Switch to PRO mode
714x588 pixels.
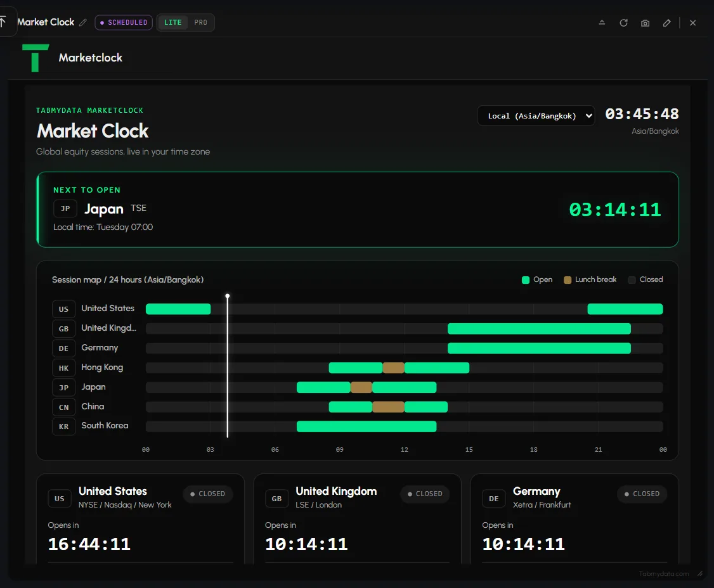tap(200, 22)
